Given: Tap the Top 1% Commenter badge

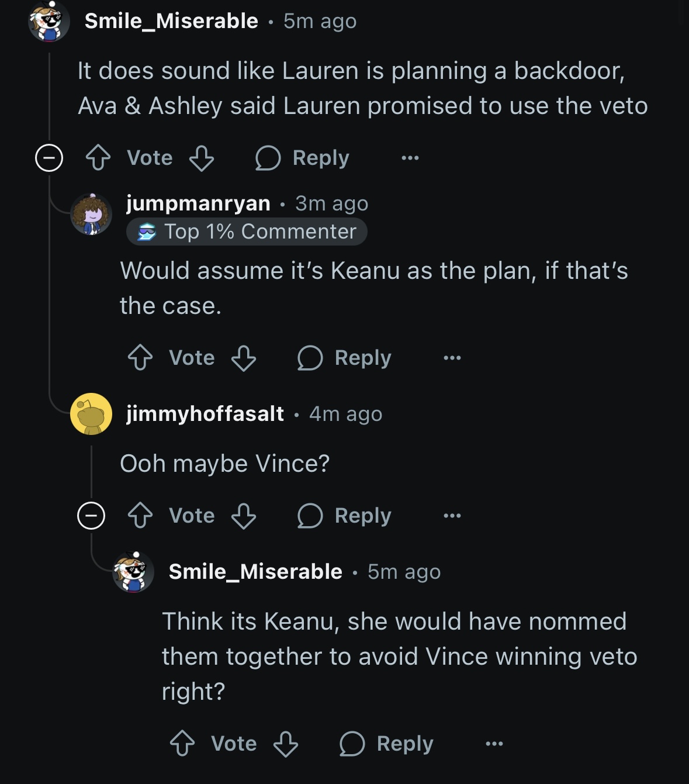Looking at the screenshot, I should pyautogui.click(x=247, y=232).
